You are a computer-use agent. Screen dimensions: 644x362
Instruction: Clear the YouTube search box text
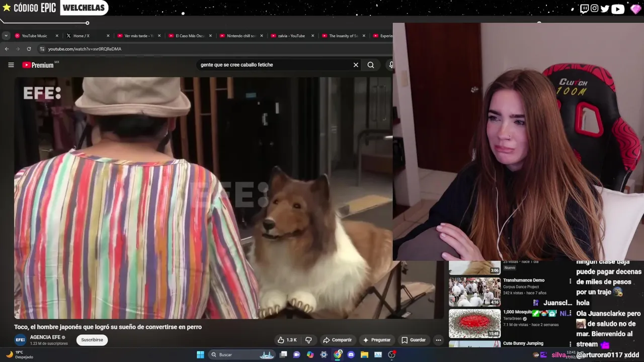[356, 65]
